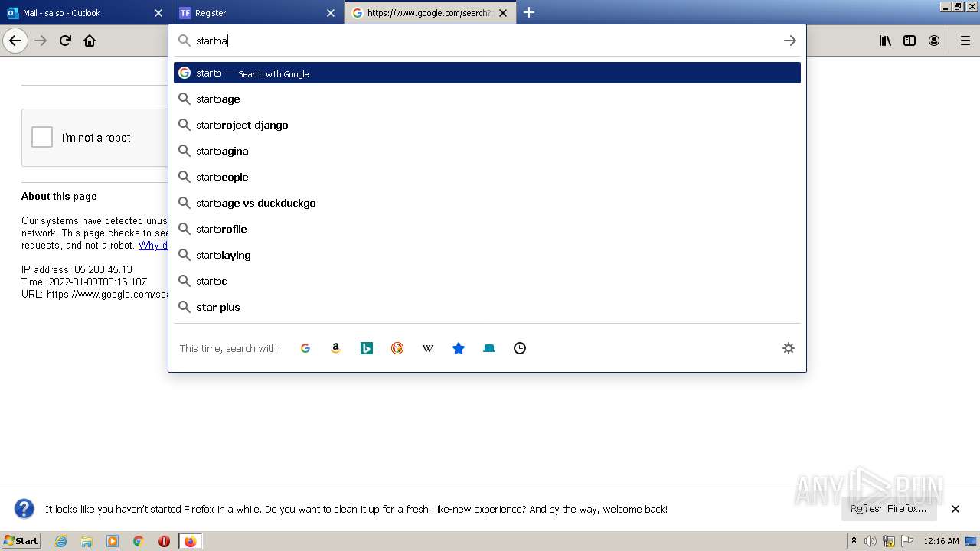
Task: Choose the 'startprofile' suggestion
Action: tap(487, 229)
